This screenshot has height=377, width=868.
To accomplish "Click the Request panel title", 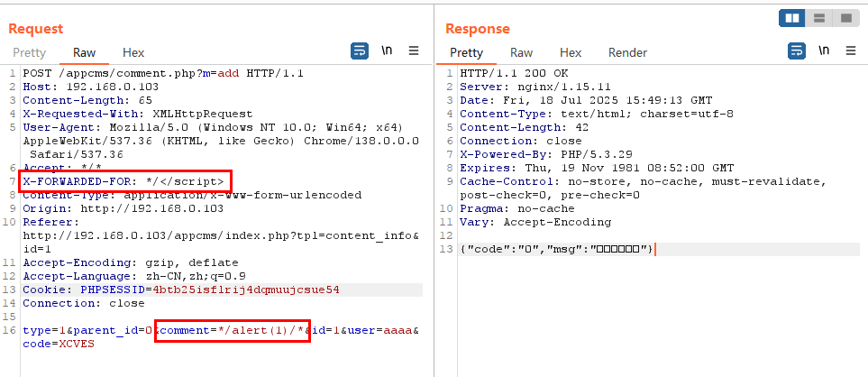I will pyautogui.click(x=36, y=29).
